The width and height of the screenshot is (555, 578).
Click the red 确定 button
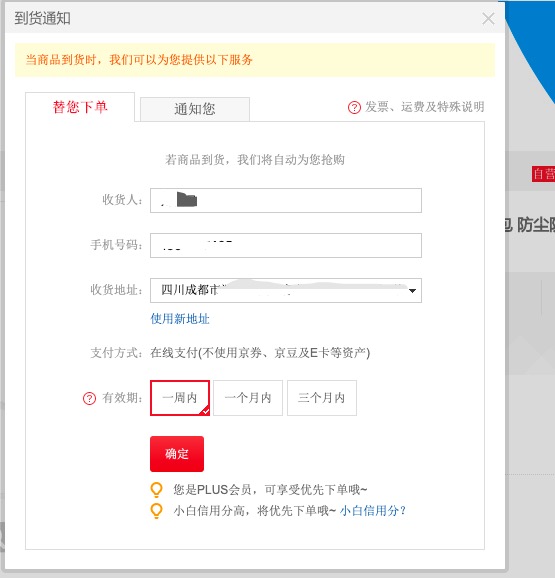177,454
